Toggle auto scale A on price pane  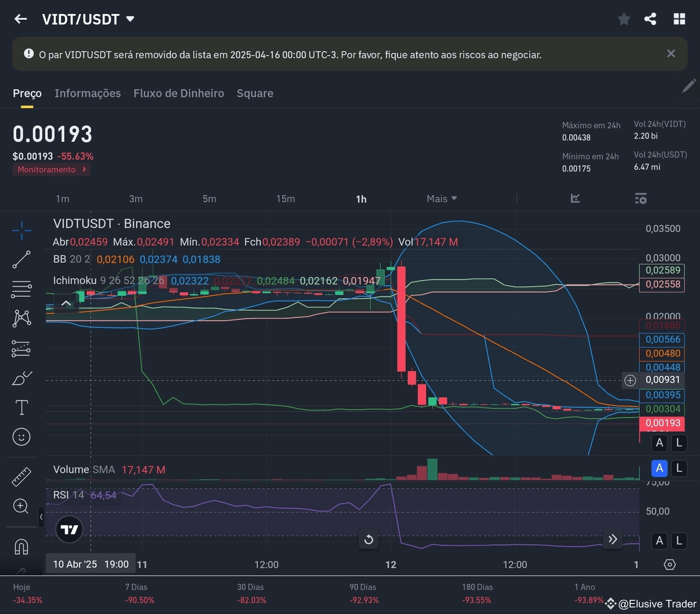659,443
